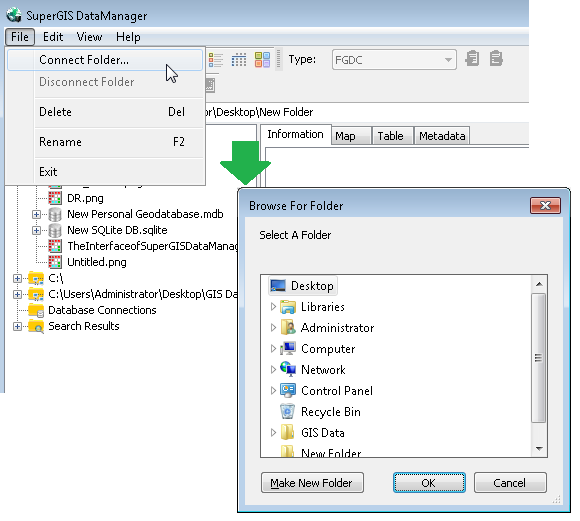Switch to the Information tab
Screen dimensions: 580x521
(295, 134)
